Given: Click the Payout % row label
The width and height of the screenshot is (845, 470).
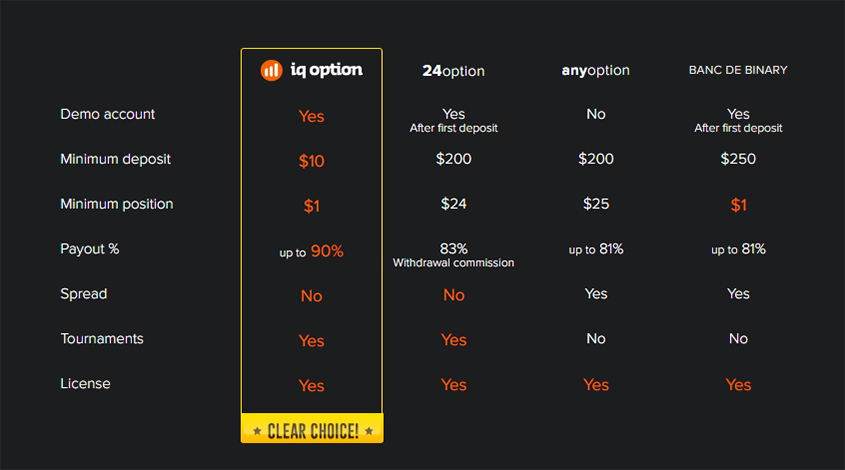Looking at the screenshot, I should tap(89, 249).
